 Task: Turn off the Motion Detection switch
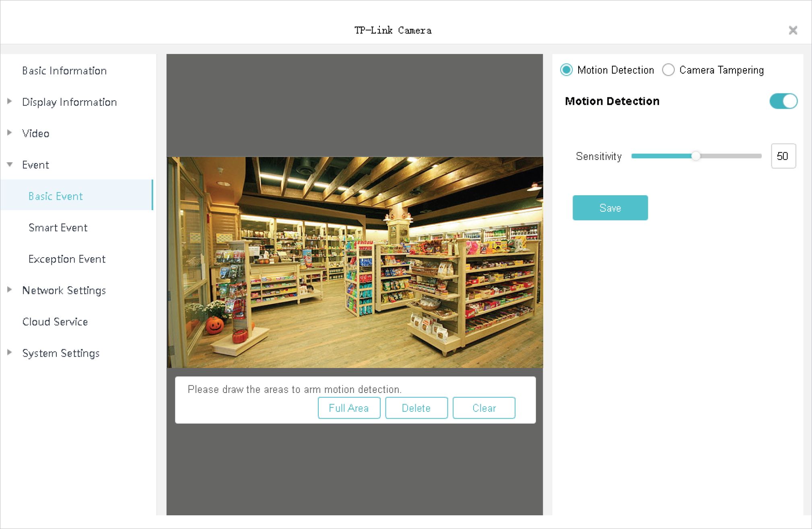click(783, 101)
